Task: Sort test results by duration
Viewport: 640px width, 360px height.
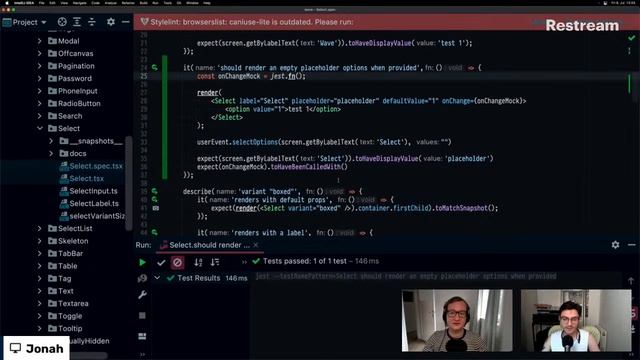Action: (x=215, y=262)
